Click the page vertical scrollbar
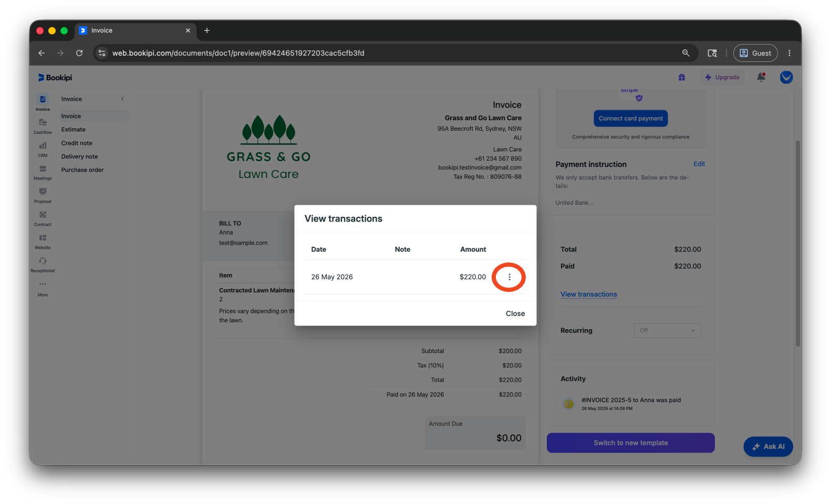Viewport: 831px width, 504px height. pos(797,244)
